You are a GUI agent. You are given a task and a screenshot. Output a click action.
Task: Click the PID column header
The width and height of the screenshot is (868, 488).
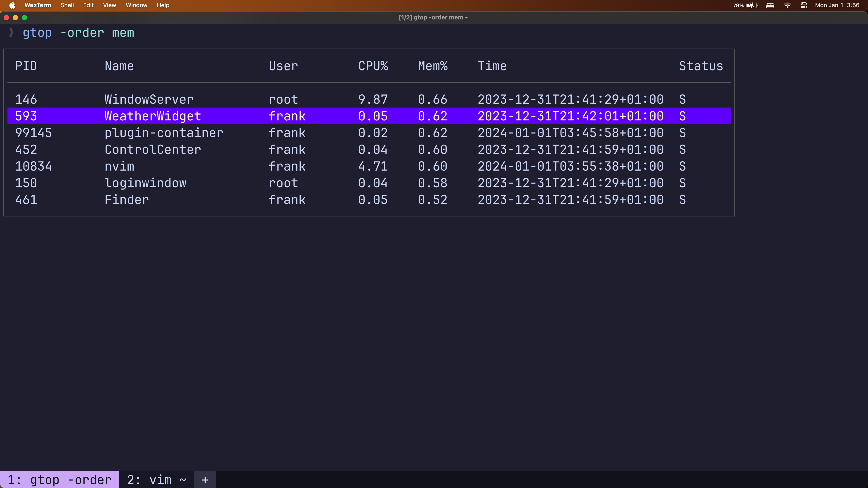pyautogui.click(x=26, y=66)
